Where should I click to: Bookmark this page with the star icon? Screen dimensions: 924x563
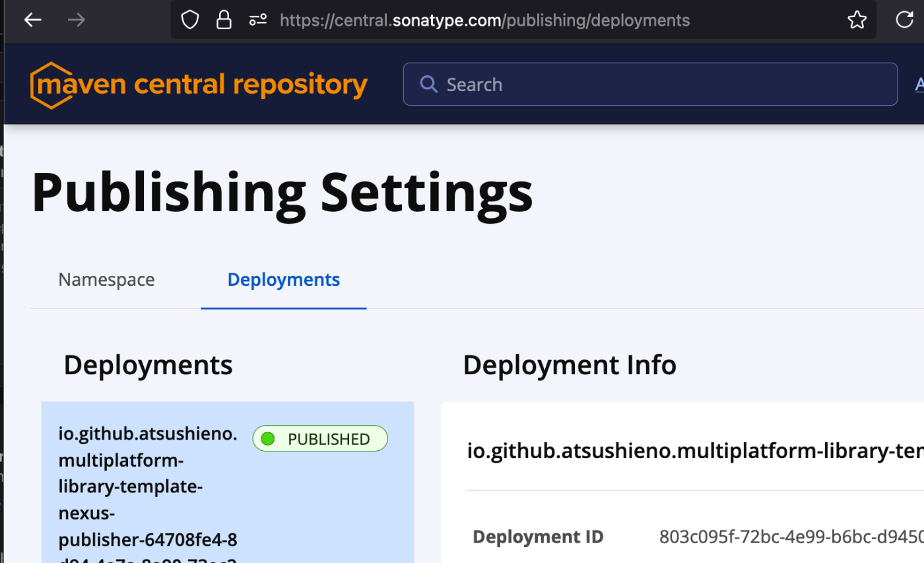[x=857, y=20]
